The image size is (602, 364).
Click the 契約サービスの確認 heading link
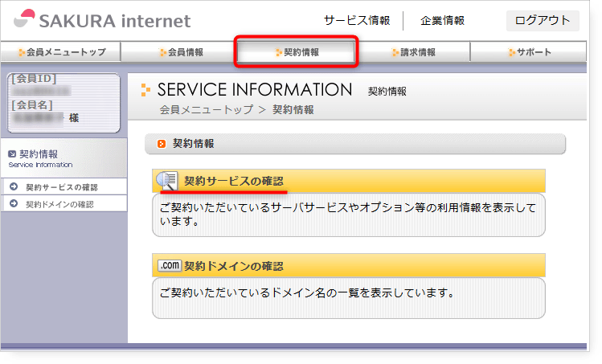pos(233,181)
